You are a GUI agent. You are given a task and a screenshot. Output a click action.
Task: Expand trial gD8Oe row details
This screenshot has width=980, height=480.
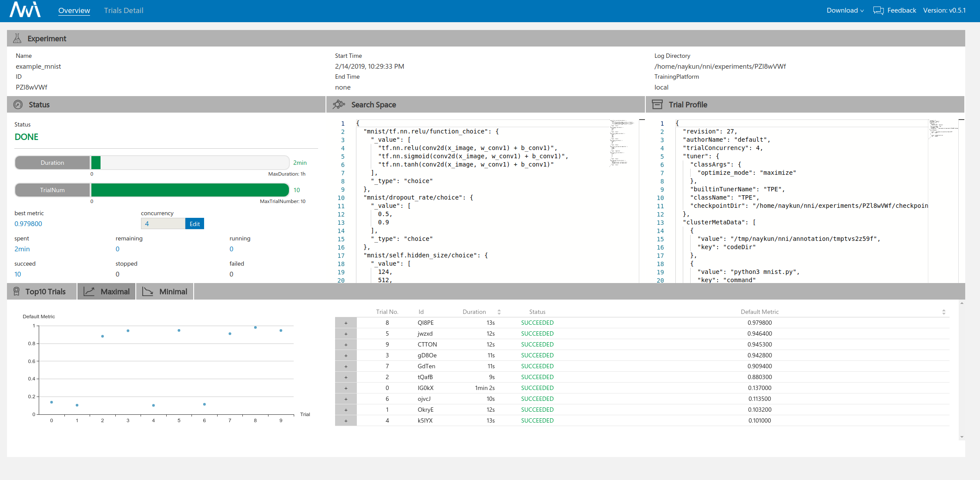pos(346,355)
